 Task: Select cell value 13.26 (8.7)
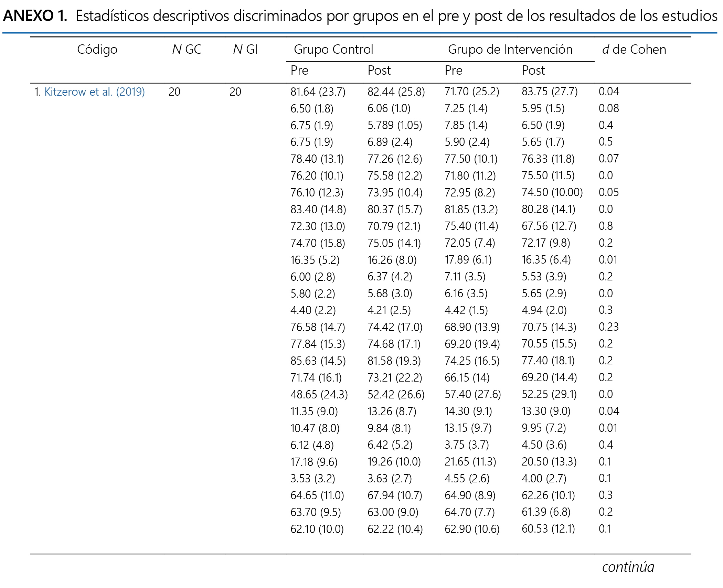[x=392, y=411]
